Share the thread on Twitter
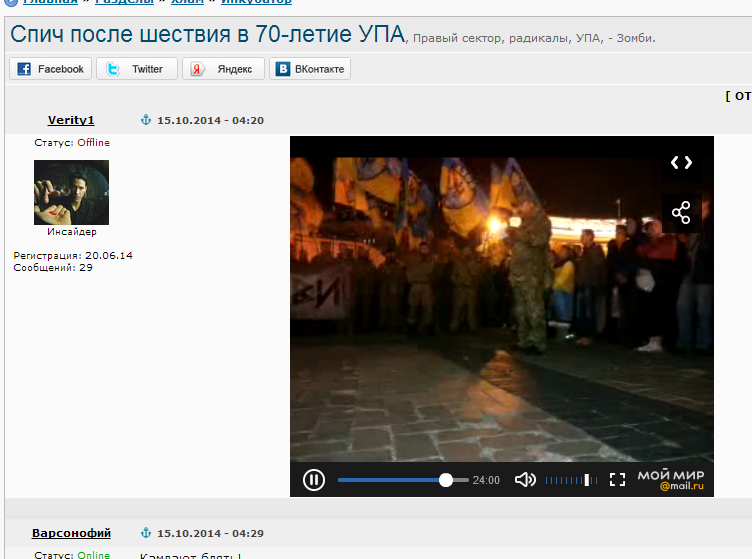Screen dimensions: 752x559 (137, 69)
